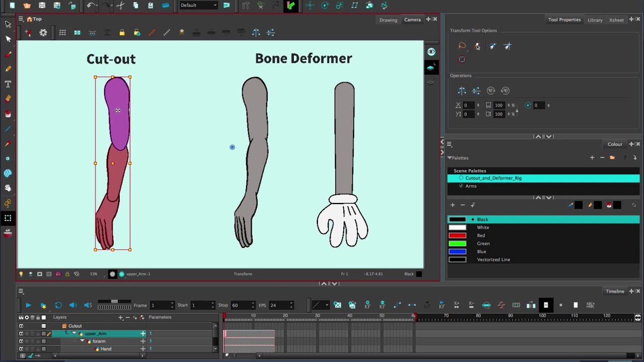Enable the Lasso selection mode icon
644x362 pixels.
click(x=462, y=46)
